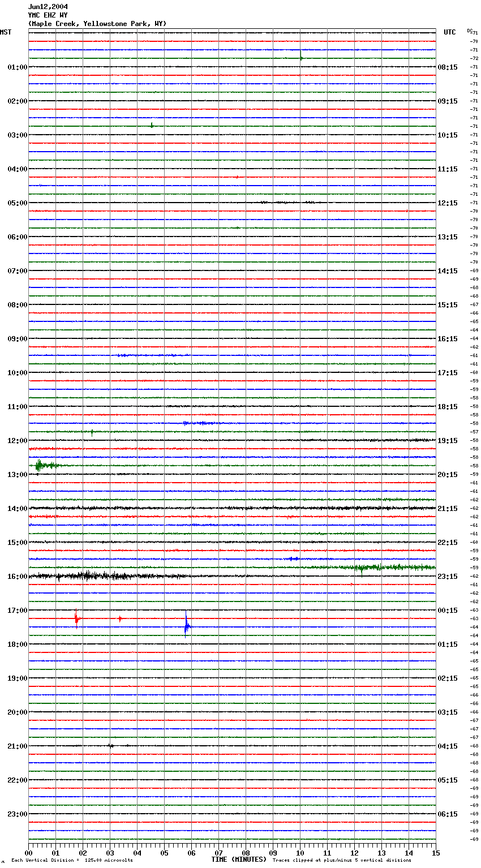Click the 10:15 UTC time label
The width and height of the screenshot is (481, 868).
coord(448,135)
